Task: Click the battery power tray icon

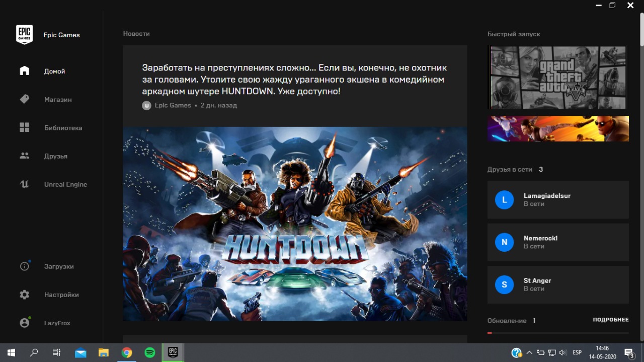Action: click(x=541, y=352)
